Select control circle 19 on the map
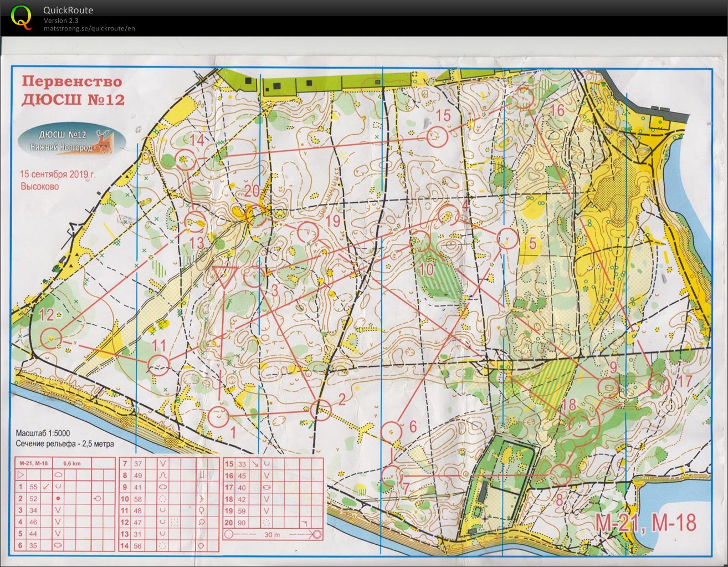 pos(307,232)
